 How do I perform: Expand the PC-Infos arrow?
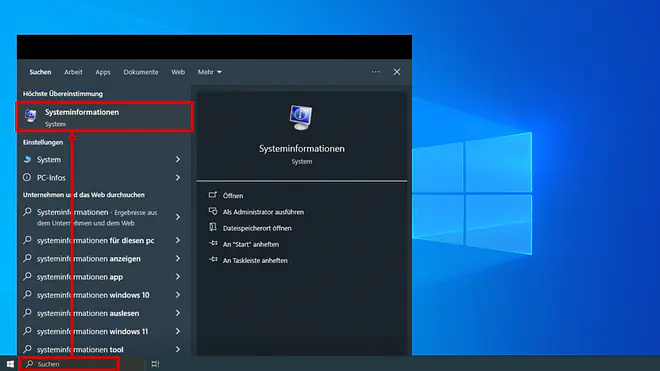pos(178,178)
